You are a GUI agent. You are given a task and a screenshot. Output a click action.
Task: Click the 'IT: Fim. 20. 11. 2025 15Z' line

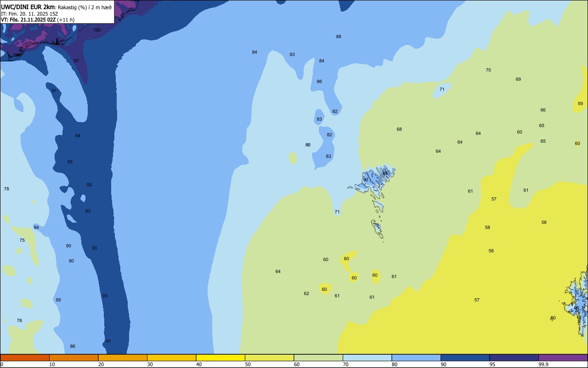29,14
